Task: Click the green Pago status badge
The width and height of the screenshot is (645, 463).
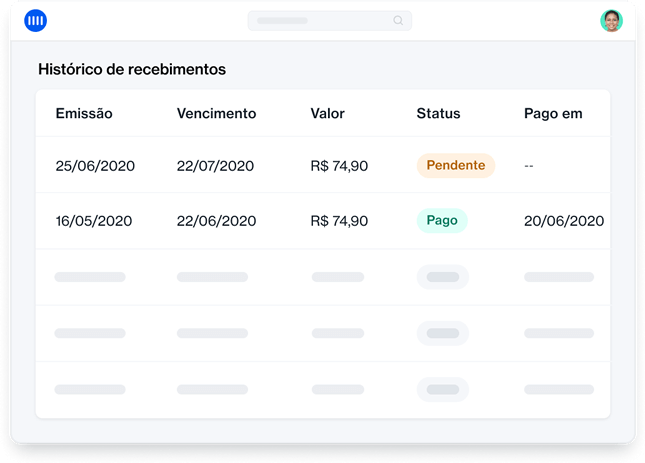Action: click(x=442, y=221)
